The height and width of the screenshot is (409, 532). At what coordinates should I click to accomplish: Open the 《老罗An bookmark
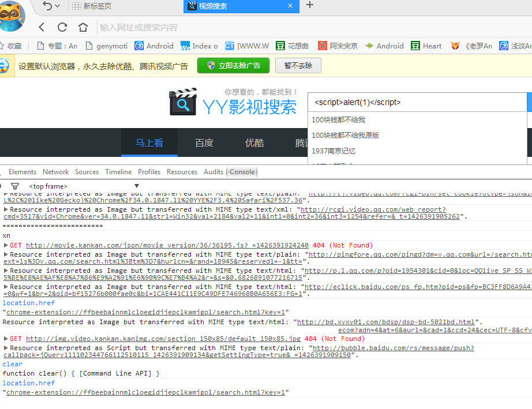pyautogui.click(x=471, y=46)
